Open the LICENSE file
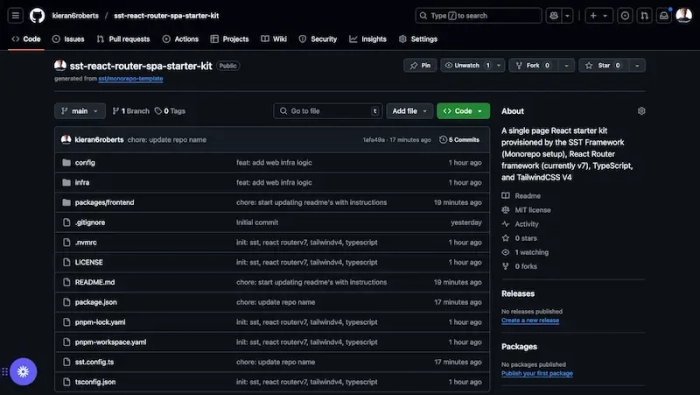This screenshot has height=395, width=700. (89, 262)
